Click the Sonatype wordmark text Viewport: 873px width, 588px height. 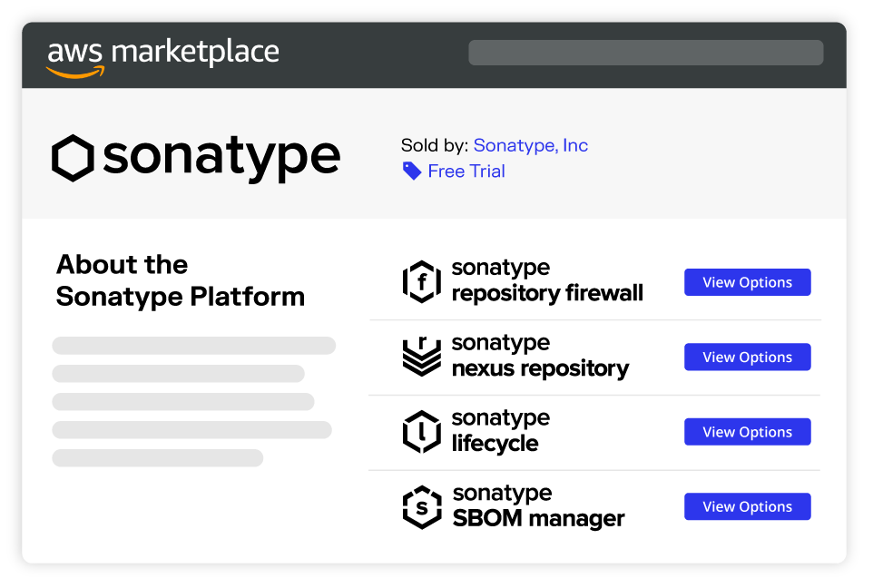(x=221, y=158)
